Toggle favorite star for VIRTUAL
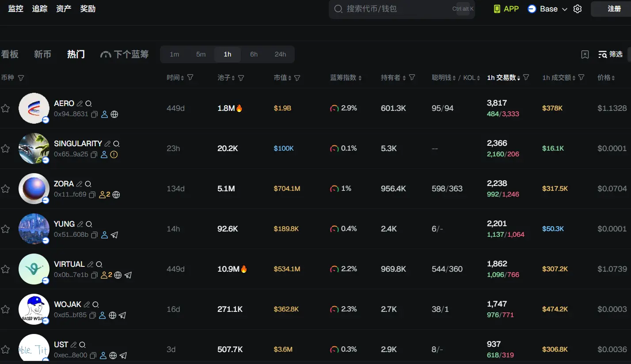 pyautogui.click(x=5, y=269)
